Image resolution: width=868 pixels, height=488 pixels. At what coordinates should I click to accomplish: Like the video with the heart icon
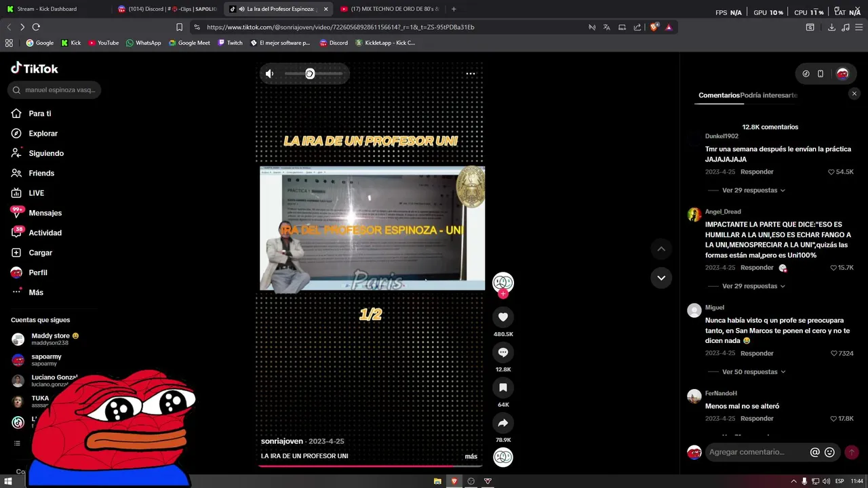pyautogui.click(x=503, y=317)
